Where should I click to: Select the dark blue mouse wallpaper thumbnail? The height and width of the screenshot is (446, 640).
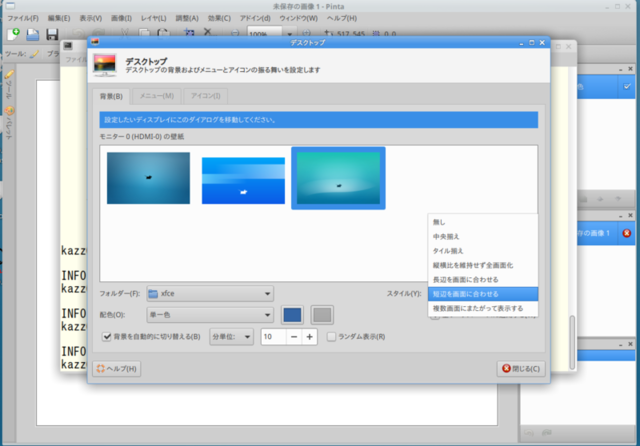148,178
